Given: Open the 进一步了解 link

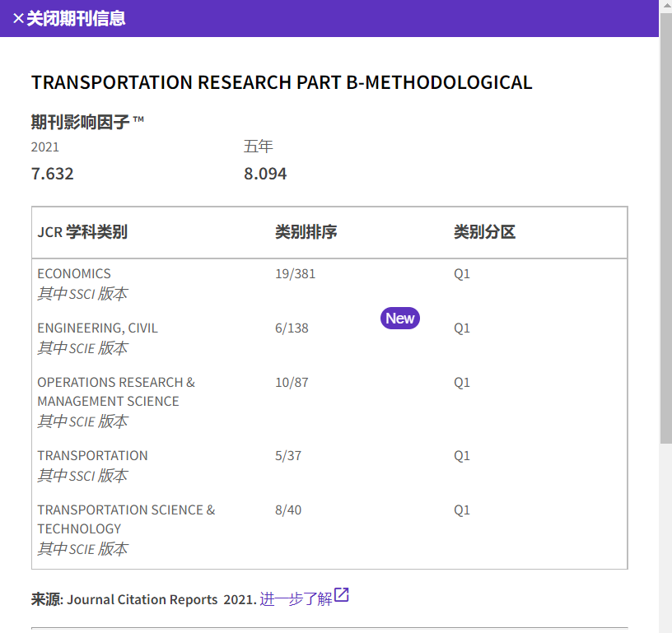Looking at the screenshot, I should [x=296, y=598].
